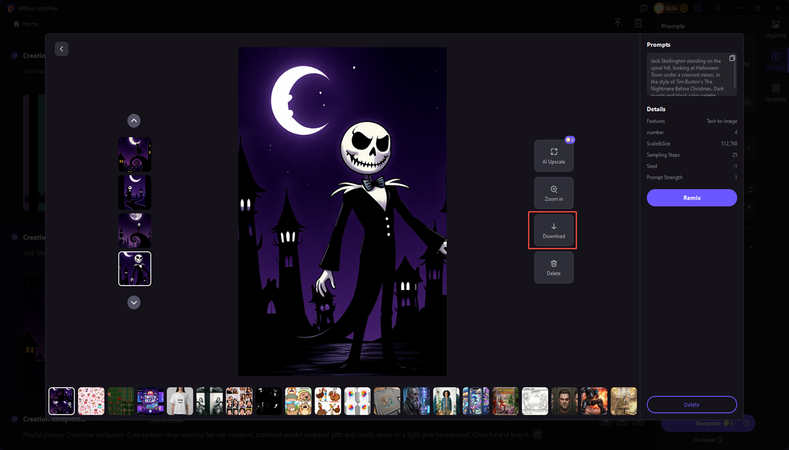This screenshot has height=450, width=789.
Task: Open Home in the background window
Action: [26, 24]
